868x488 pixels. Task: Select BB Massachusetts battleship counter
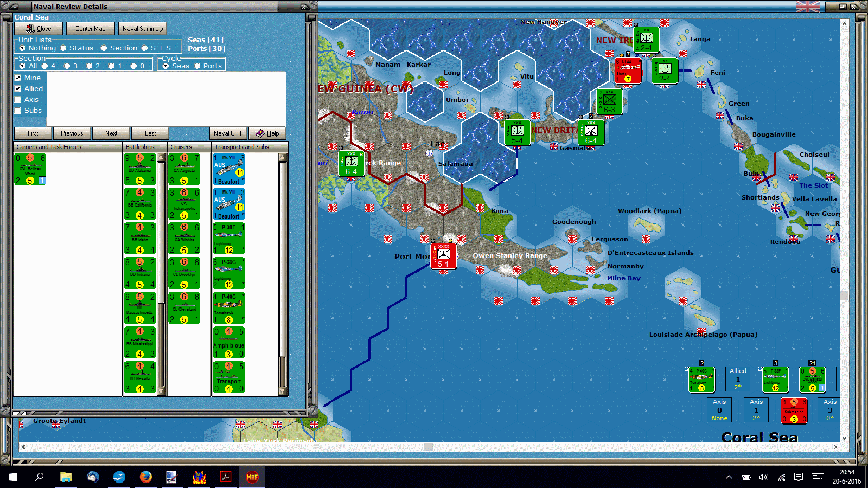[x=139, y=308]
